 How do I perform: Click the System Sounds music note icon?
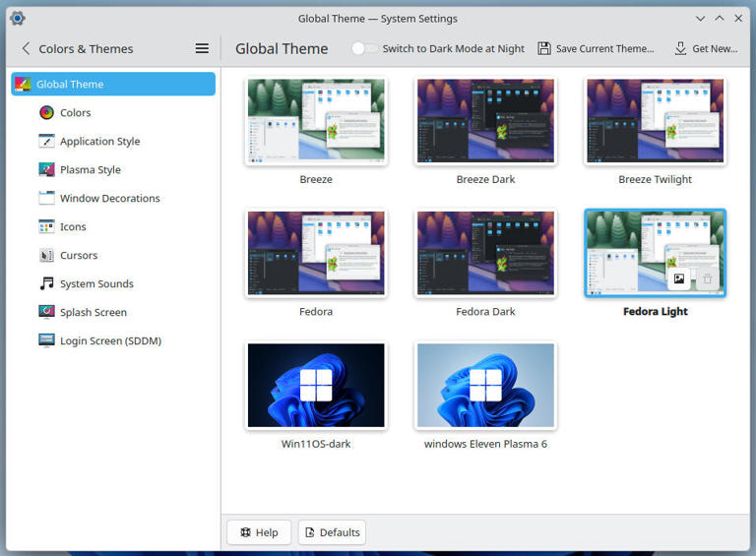(46, 283)
